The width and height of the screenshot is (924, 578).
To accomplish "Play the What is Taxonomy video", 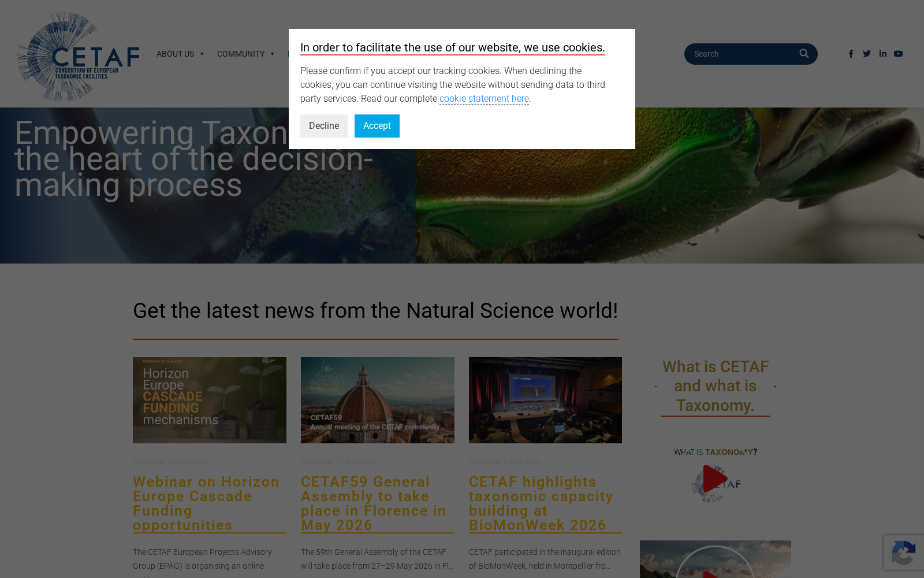I will 715,479.
